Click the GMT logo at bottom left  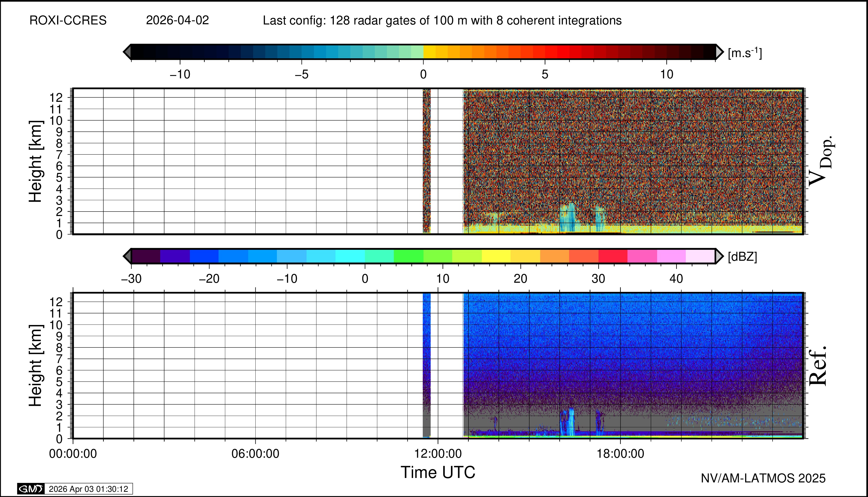[31, 489]
